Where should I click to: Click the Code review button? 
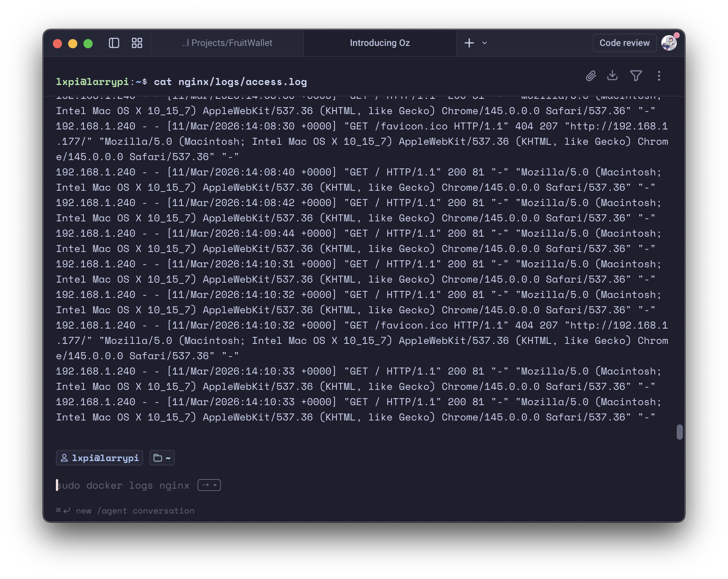(x=624, y=43)
